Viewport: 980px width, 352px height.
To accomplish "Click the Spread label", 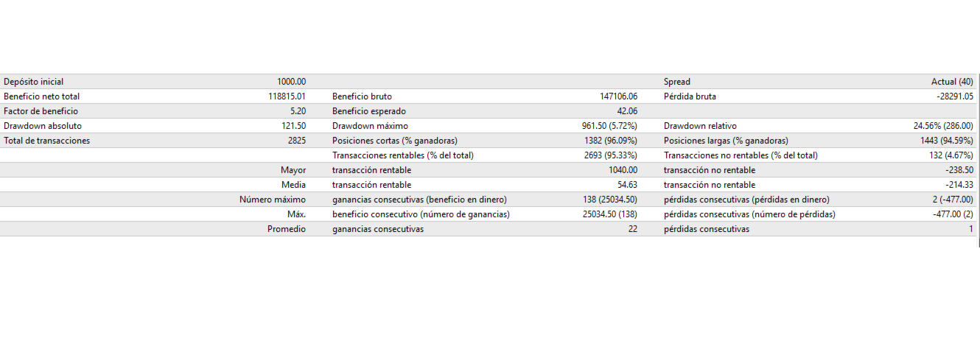I will click(x=677, y=82).
